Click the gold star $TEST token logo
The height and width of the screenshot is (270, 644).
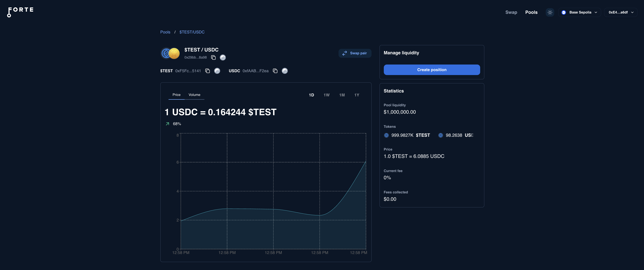(174, 53)
